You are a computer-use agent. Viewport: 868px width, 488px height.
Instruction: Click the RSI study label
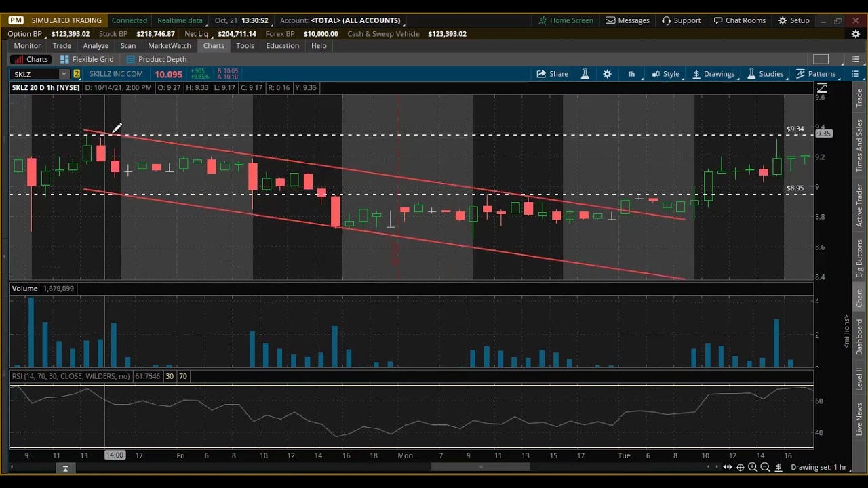coord(71,376)
